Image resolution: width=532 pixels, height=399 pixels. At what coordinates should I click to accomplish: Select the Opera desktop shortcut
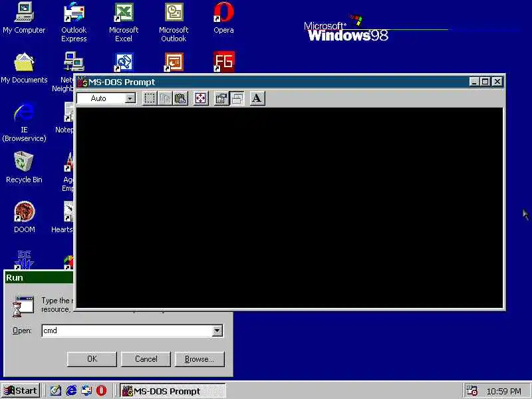[223, 18]
